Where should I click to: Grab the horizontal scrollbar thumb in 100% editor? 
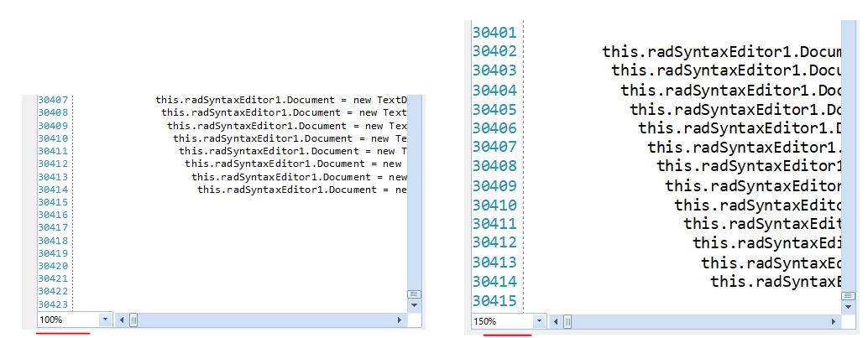click(x=133, y=320)
